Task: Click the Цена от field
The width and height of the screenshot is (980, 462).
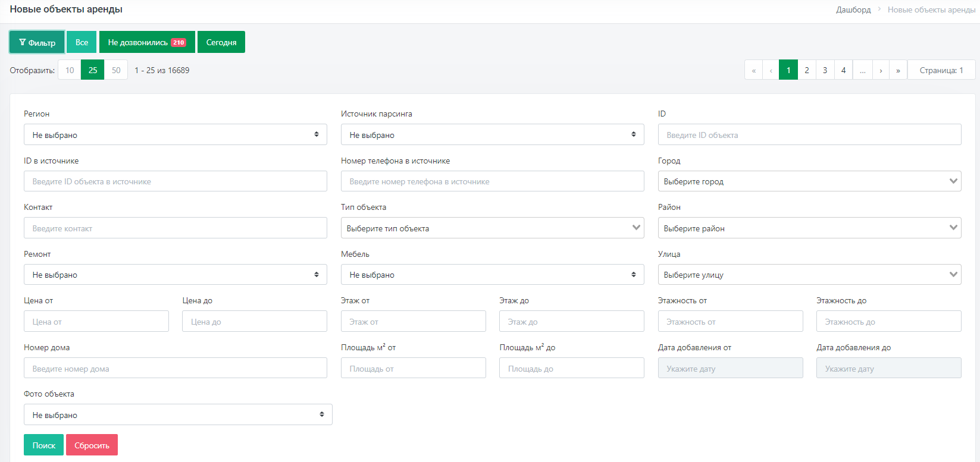Action: click(x=96, y=321)
